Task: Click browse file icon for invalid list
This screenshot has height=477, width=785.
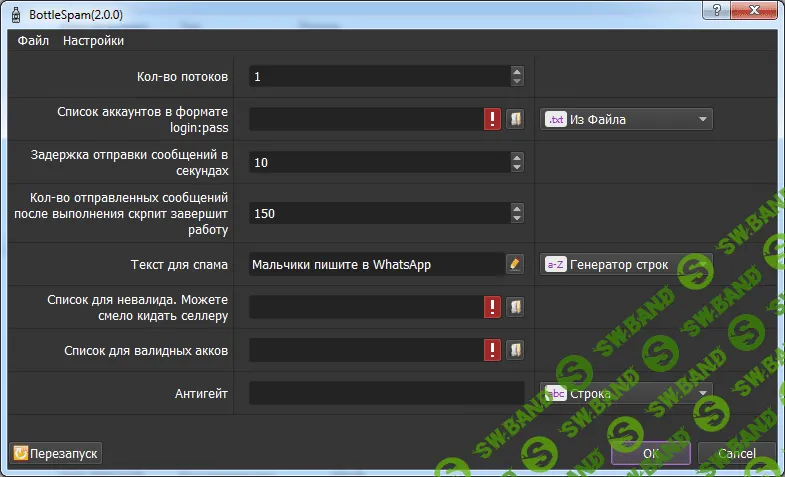Action: (x=516, y=307)
